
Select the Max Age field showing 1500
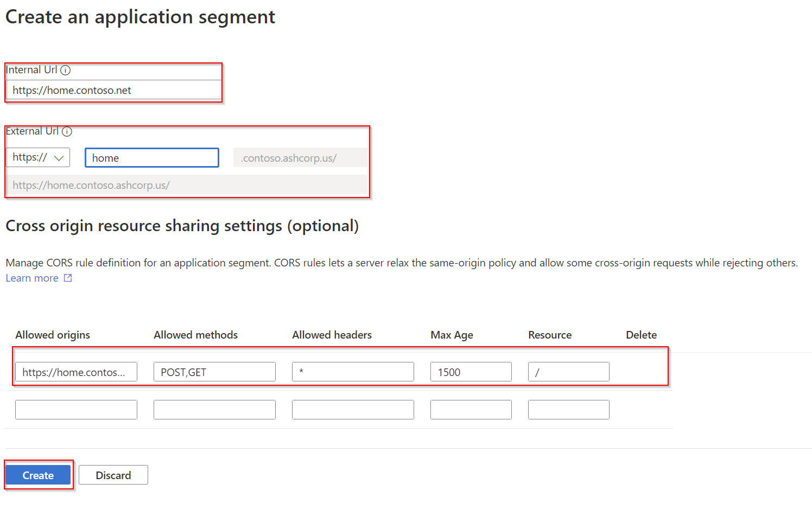tap(471, 372)
